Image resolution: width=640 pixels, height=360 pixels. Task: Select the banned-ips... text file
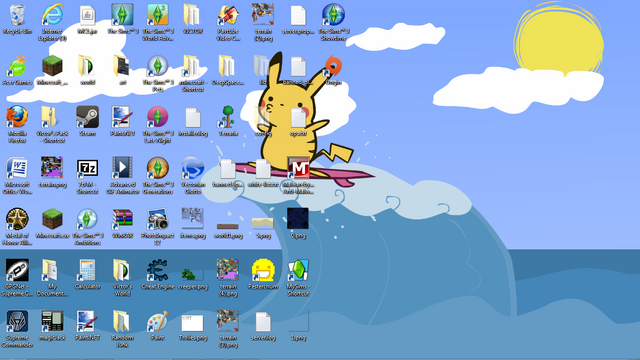click(x=228, y=170)
